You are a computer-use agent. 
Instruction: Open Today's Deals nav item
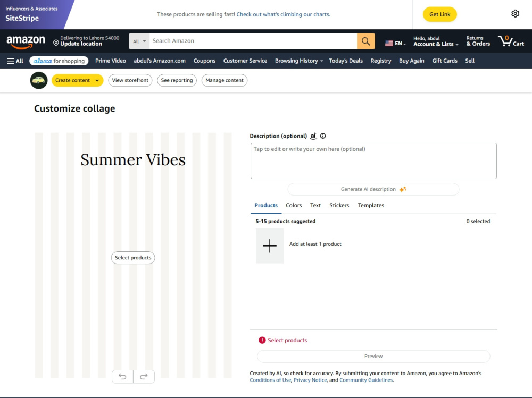pos(346,61)
